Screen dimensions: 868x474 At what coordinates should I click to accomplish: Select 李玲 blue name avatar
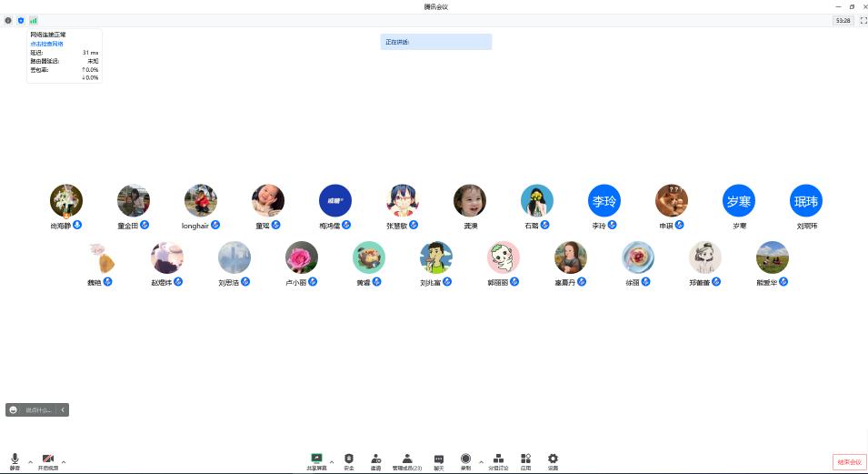(604, 201)
